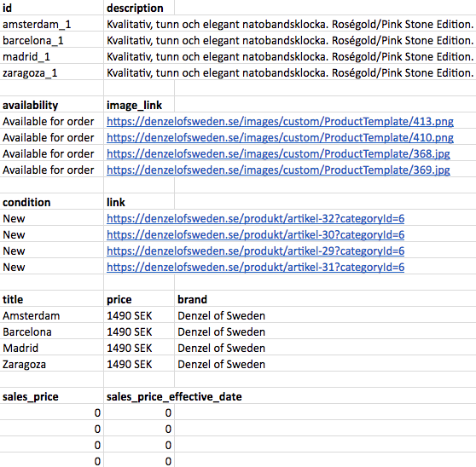Click the brand header cell
This screenshot has height=467, width=476.
325,300
